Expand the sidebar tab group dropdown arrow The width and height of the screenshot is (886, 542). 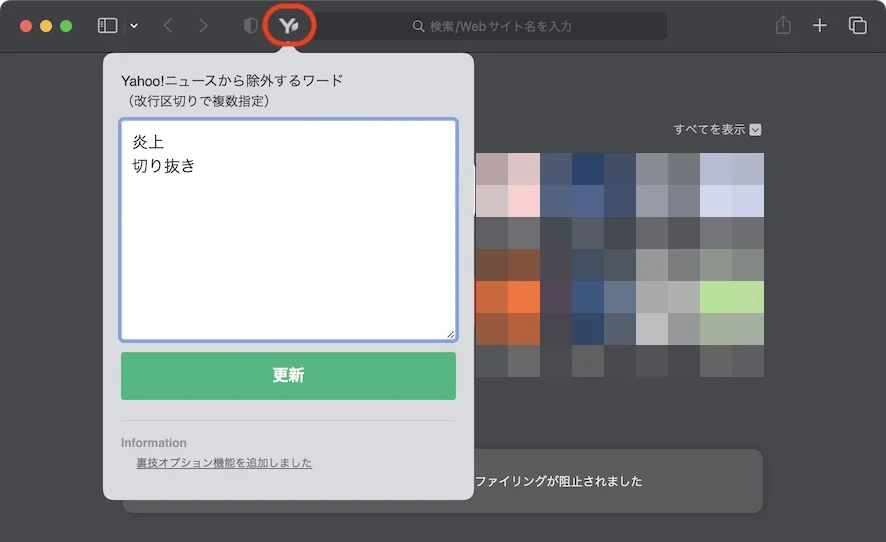(x=134, y=26)
